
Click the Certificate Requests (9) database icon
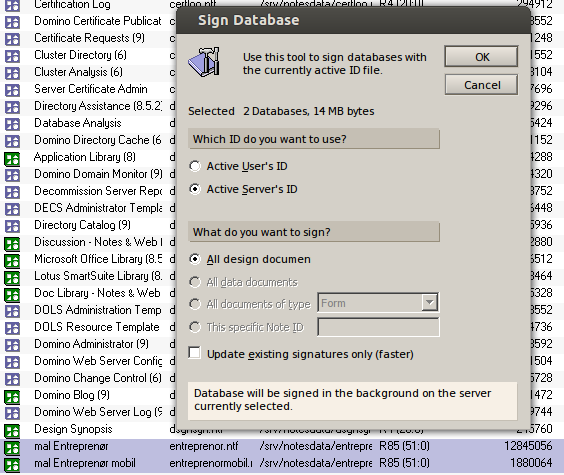[12, 39]
